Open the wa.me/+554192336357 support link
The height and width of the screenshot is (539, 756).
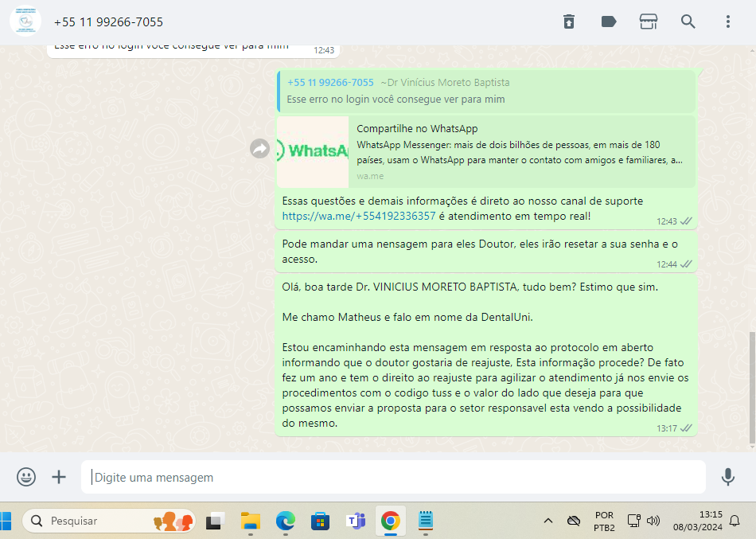pyautogui.click(x=359, y=217)
